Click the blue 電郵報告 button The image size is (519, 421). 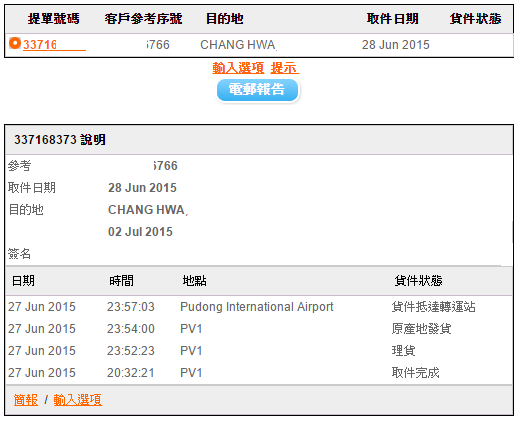(x=257, y=90)
